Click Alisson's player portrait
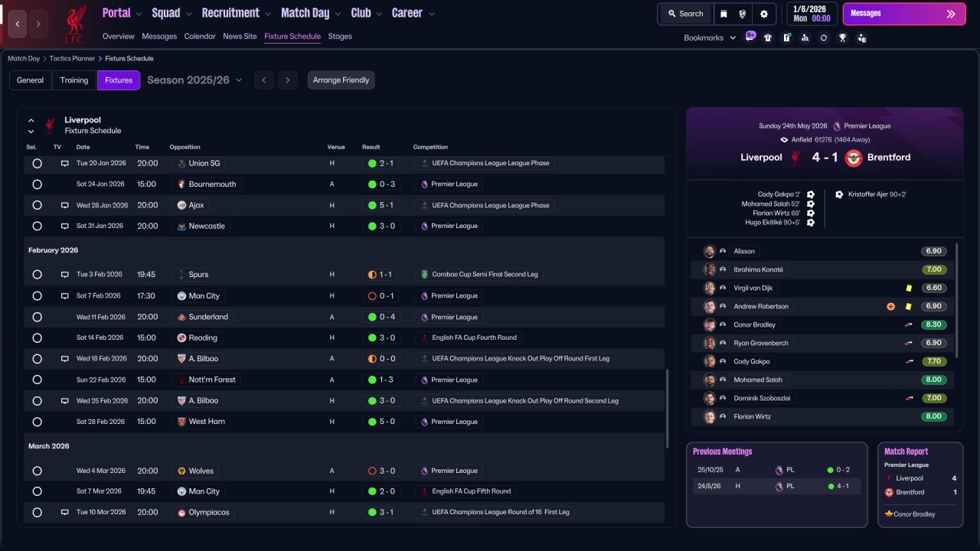The width and height of the screenshot is (980, 551). (710, 251)
